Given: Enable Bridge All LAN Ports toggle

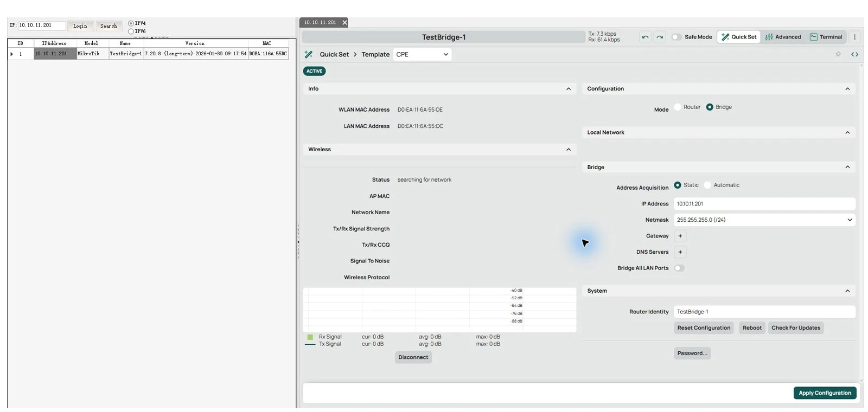Looking at the screenshot, I should 679,268.
